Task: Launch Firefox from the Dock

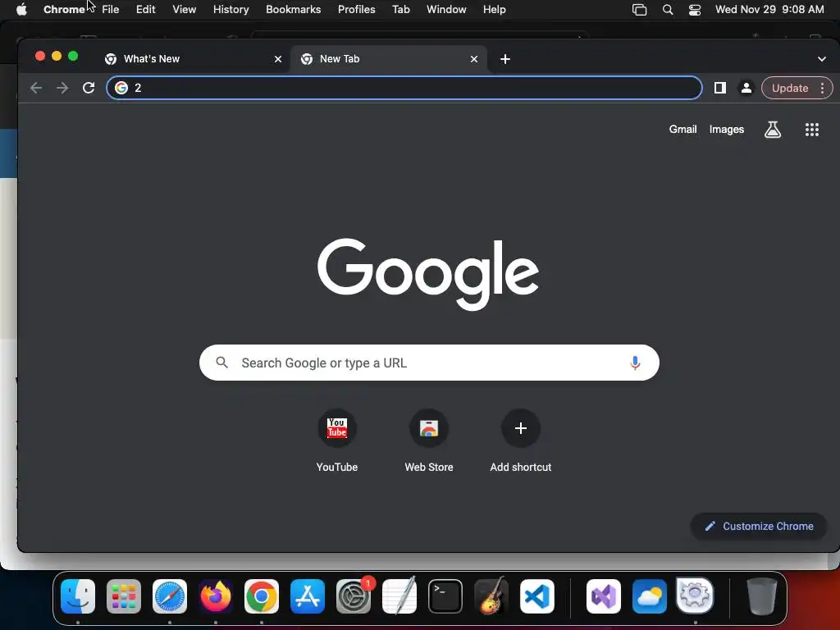Action: click(216, 596)
